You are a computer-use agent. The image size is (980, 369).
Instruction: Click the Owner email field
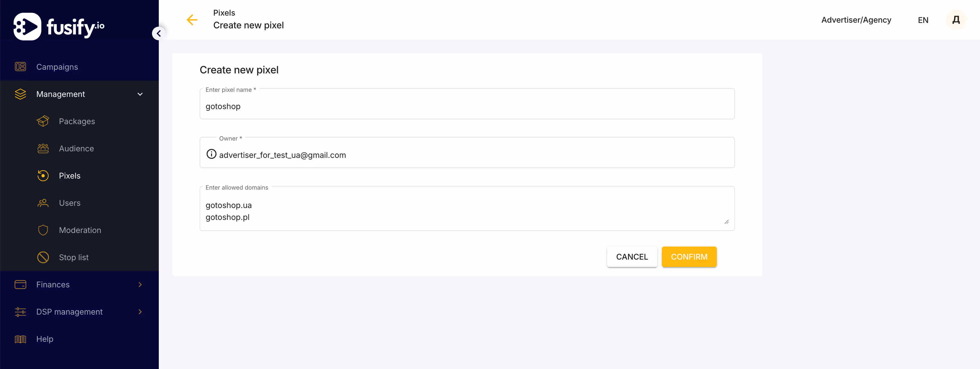click(x=467, y=152)
